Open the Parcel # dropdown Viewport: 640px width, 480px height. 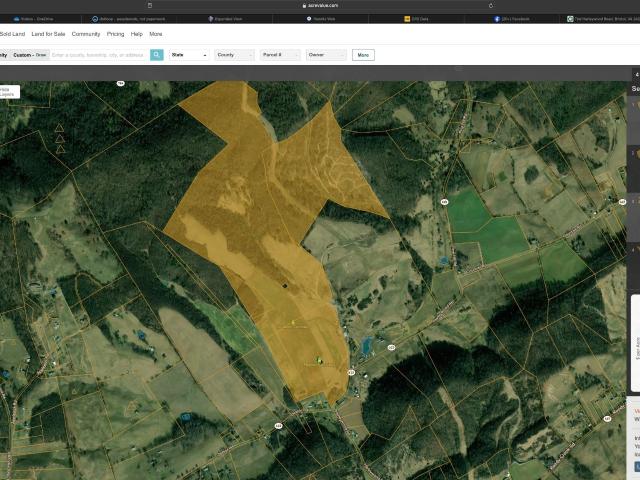(281, 55)
